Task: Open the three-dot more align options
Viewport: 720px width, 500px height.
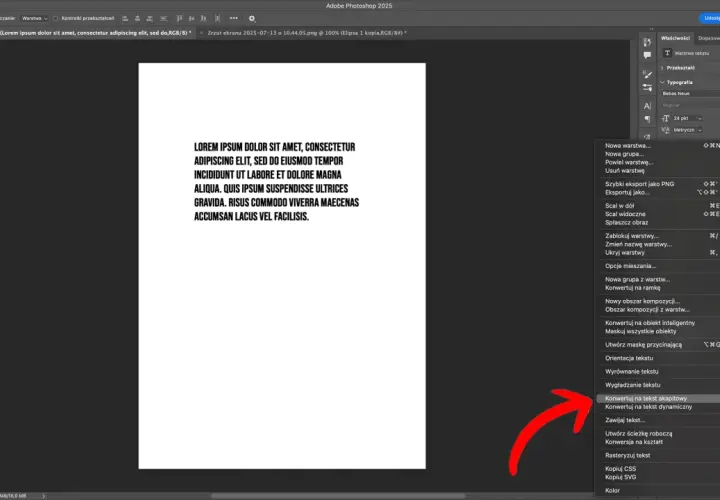Action: [234, 18]
